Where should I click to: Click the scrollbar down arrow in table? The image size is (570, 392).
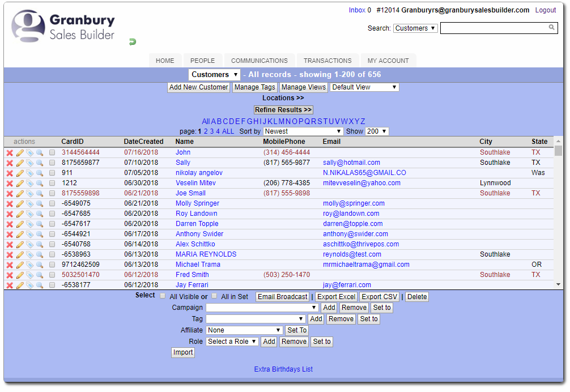pyautogui.click(x=558, y=285)
